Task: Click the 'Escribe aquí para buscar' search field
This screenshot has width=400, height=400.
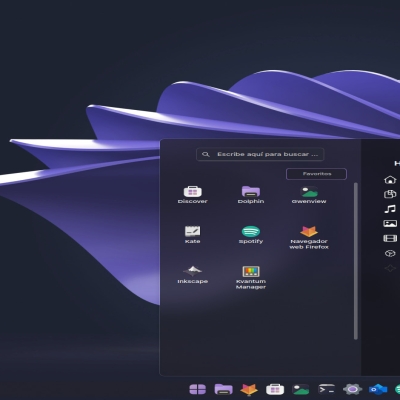Action: [260, 154]
